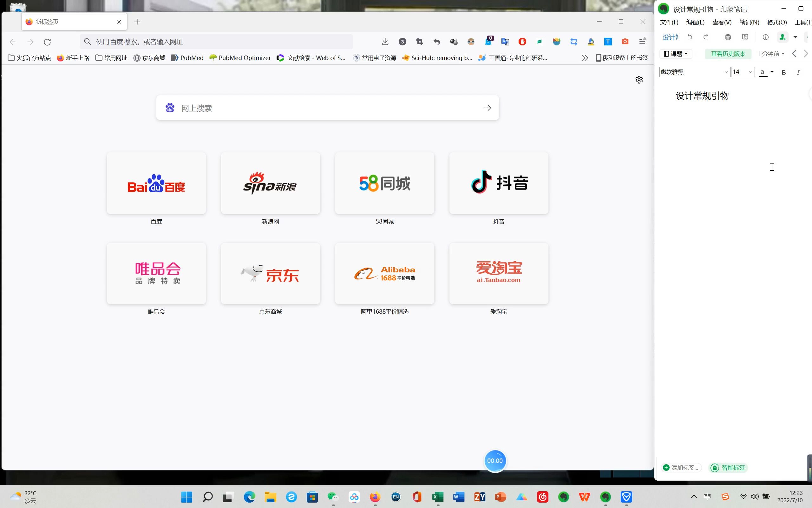The width and height of the screenshot is (812, 508).
Task: Click the redo icon in 印象笔记
Action: pyautogui.click(x=706, y=37)
